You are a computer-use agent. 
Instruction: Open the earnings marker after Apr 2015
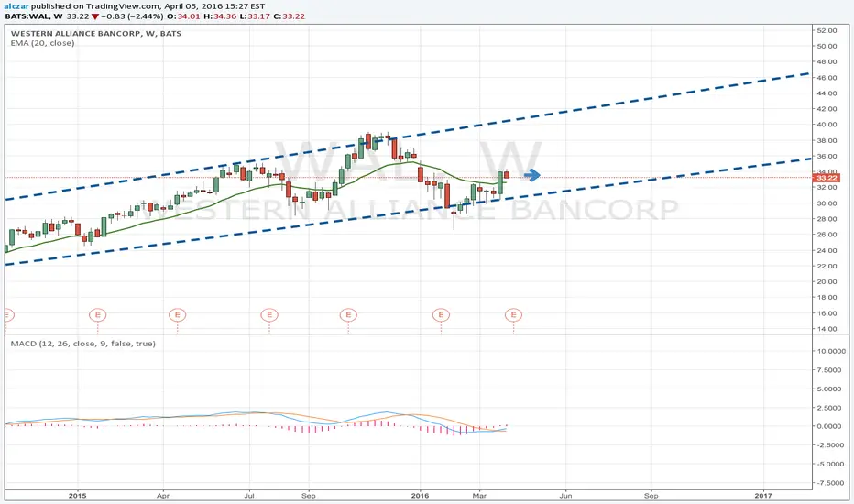pyautogui.click(x=178, y=314)
